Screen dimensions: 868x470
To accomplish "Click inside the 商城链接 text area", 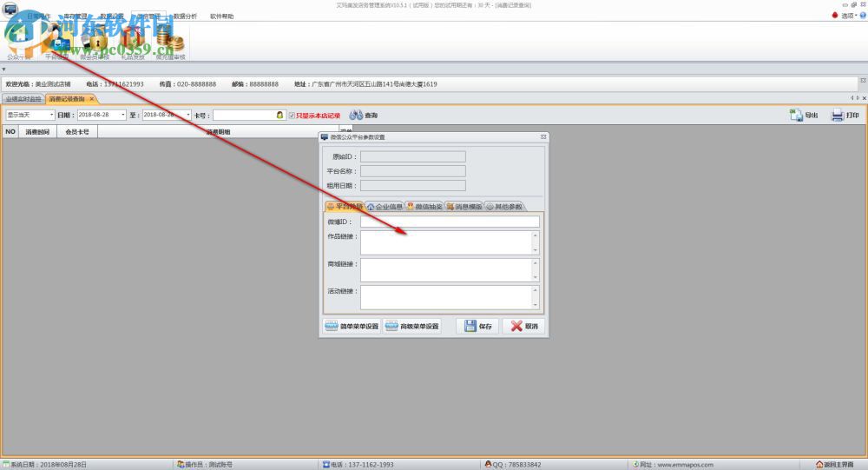I will [445, 270].
